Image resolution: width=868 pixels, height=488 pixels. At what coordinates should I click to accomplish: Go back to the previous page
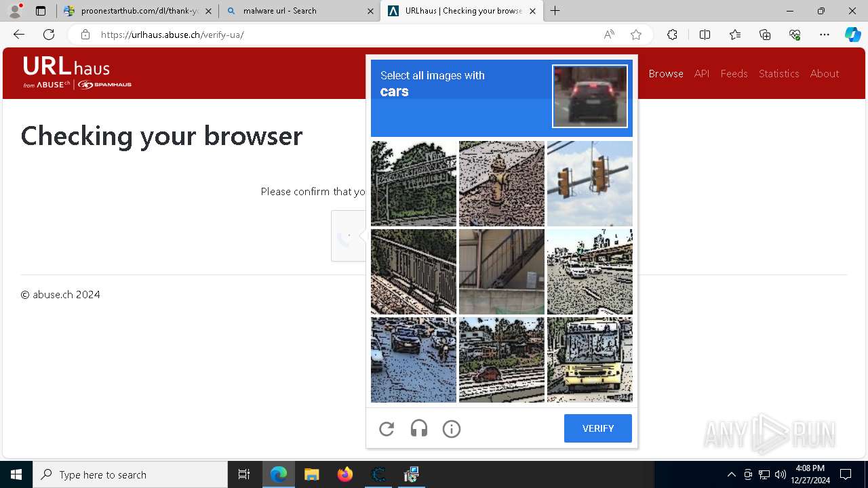[x=19, y=35]
